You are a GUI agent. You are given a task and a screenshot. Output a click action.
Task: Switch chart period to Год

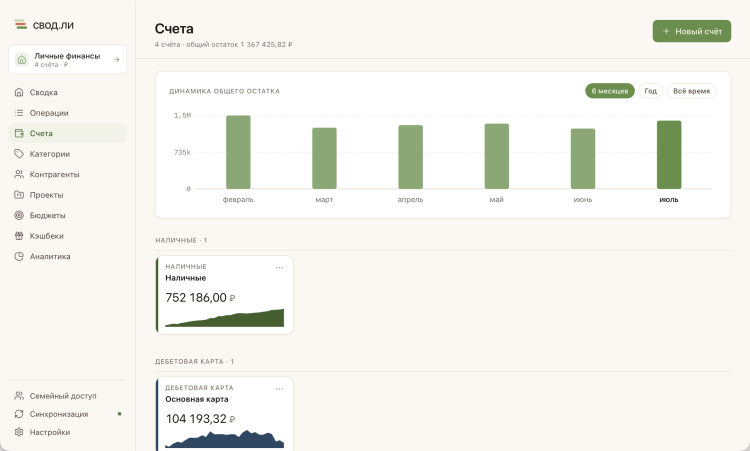coord(651,91)
